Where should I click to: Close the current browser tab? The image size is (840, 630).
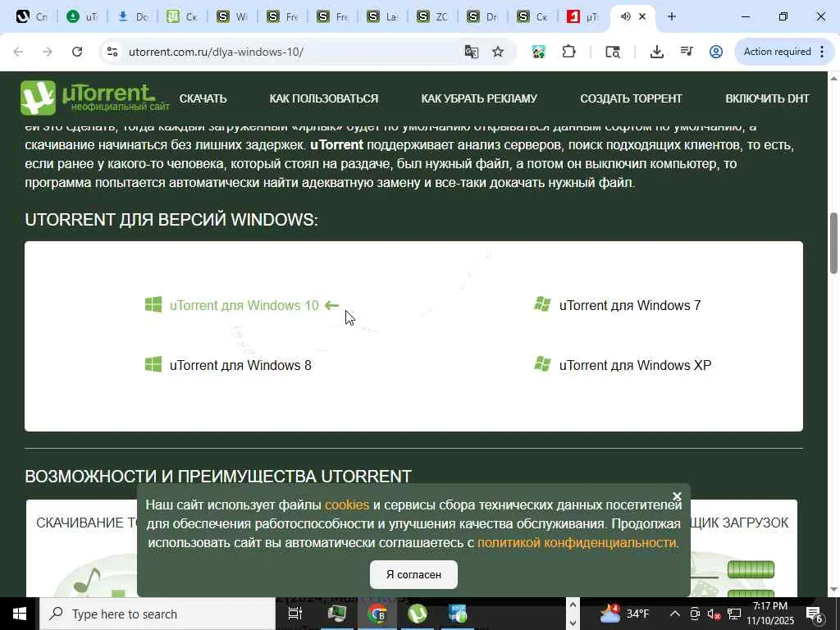(642, 16)
